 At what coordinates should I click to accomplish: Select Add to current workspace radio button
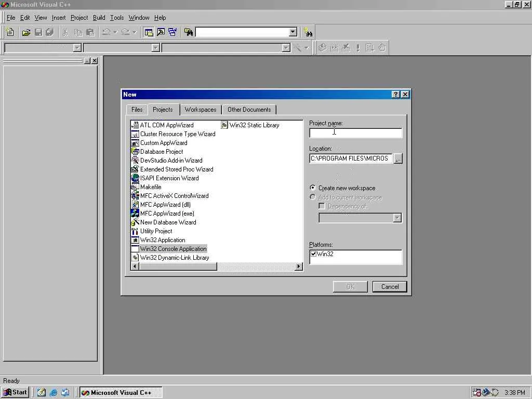(x=312, y=197)
